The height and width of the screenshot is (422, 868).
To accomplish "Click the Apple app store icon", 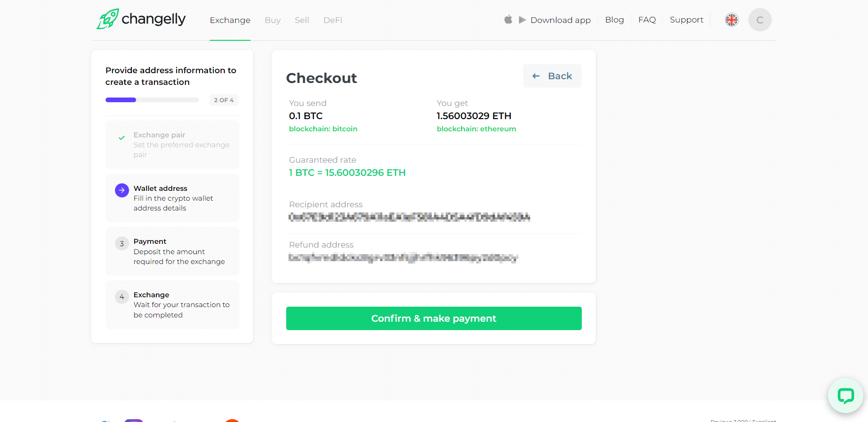I will pos(508,20).
